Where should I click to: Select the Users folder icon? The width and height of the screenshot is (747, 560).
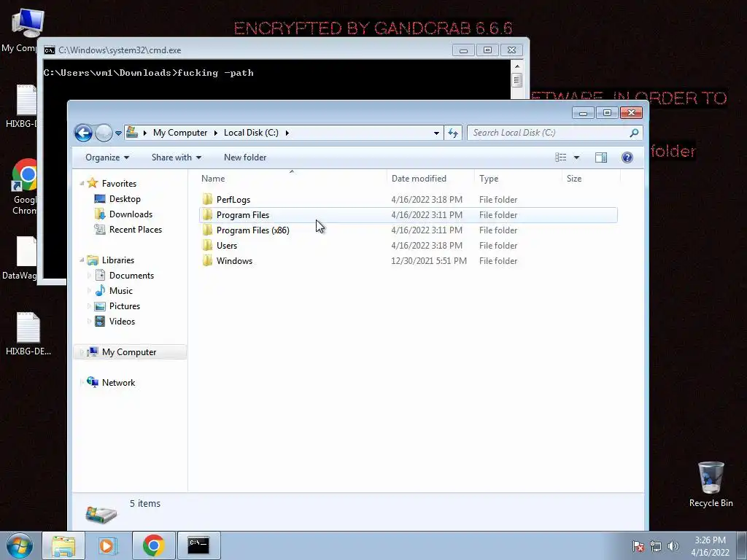coord(207,246)
